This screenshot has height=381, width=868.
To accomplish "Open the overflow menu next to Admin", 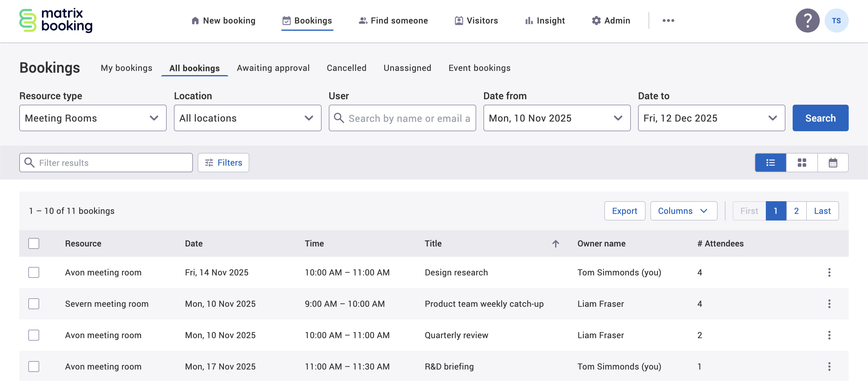I will (x=668, y=21).
